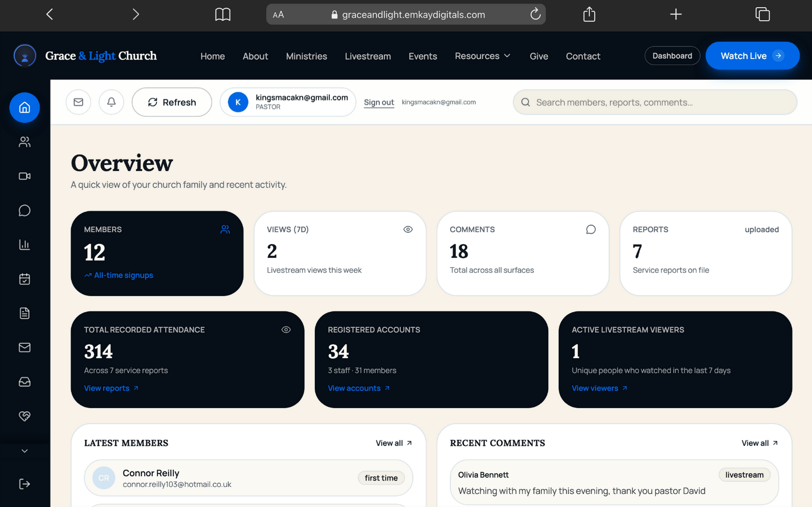Viewport: 812px width, 507px height.
Task: Open the inbox tray sidebar icon
Action: point(25,382)
